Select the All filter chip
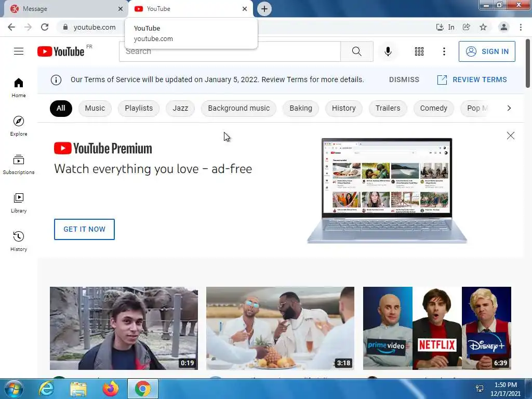This screenshot has height=399, width=532. click(61, 108)
